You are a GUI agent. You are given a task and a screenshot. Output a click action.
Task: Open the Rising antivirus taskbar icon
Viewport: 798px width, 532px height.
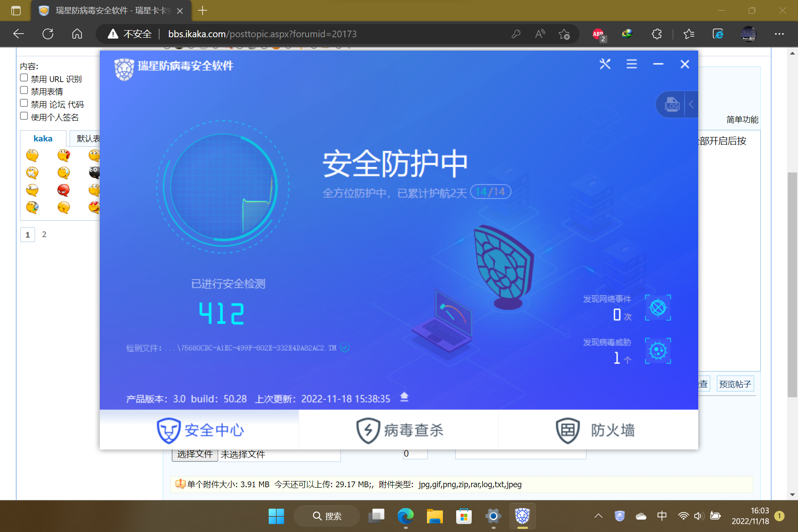tap(523, 516)
